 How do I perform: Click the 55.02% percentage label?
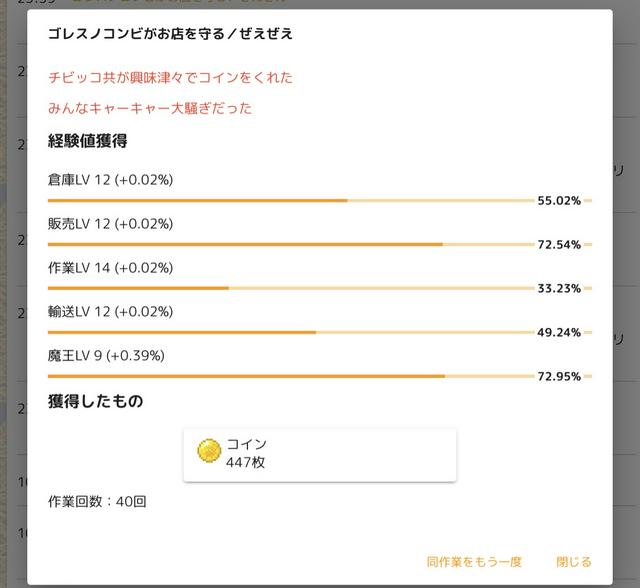coord(559,201)
